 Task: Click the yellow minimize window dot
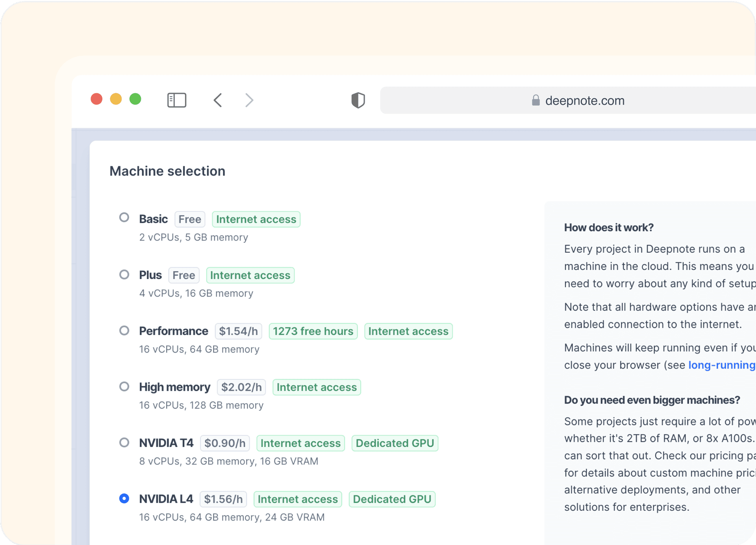click(116, 99)
